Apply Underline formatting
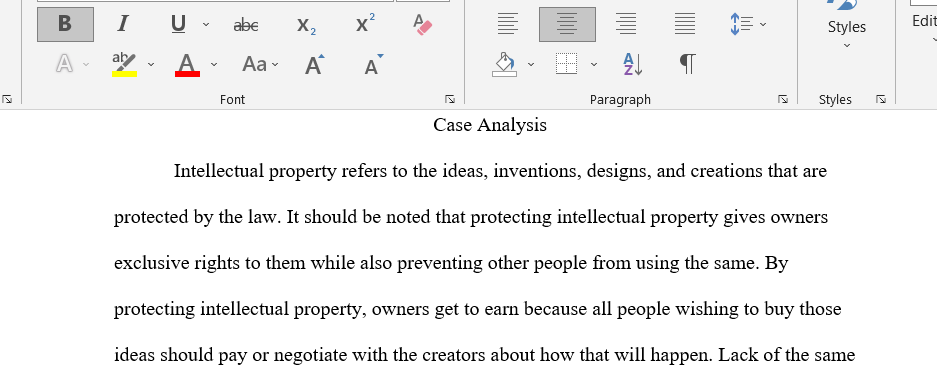937x380 pixels. tap(178, 24)
